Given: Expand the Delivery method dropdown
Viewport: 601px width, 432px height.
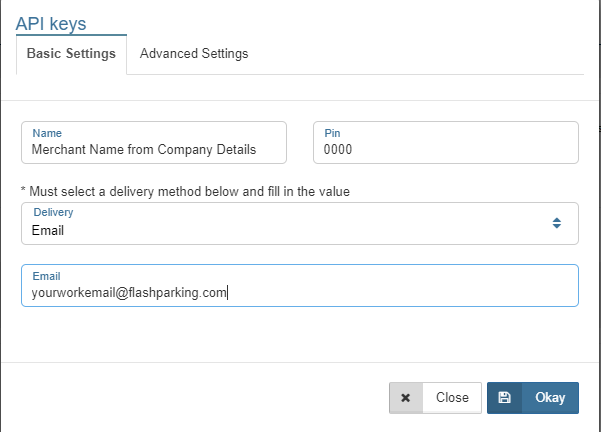Looking at the screenshot, I should tap(299, 224).
